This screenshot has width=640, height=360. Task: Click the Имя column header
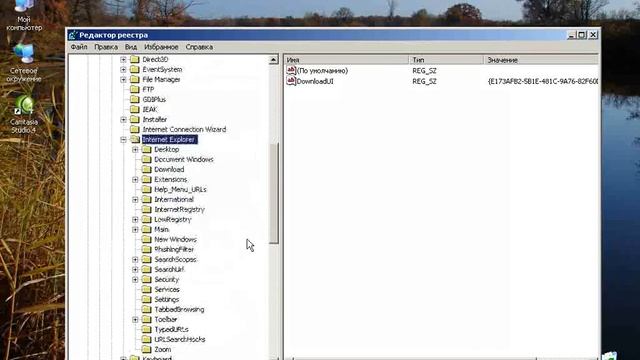point(346,60)
